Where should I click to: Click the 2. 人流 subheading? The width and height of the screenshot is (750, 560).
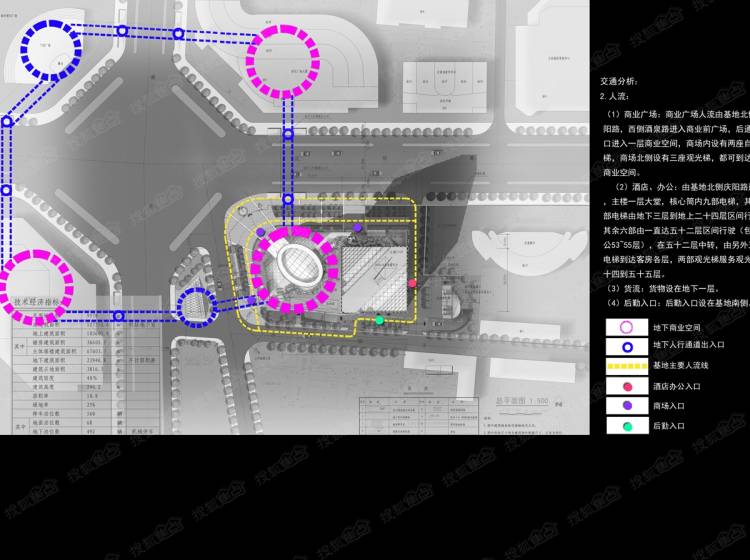tap(616, 97)
